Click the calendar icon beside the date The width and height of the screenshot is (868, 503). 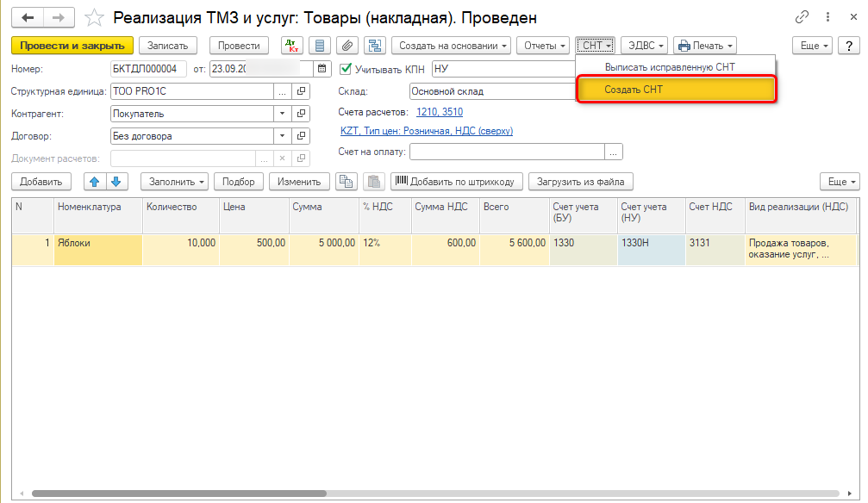point(322,69)
